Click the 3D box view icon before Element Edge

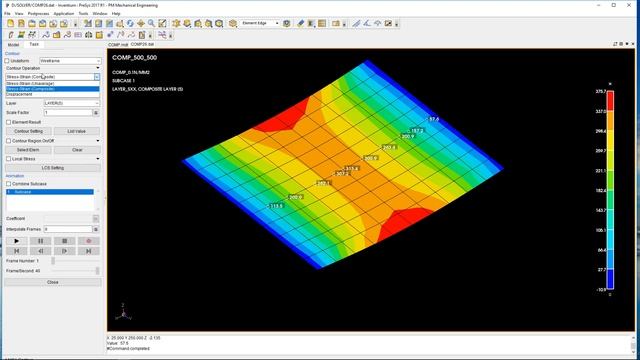(233, 24)
